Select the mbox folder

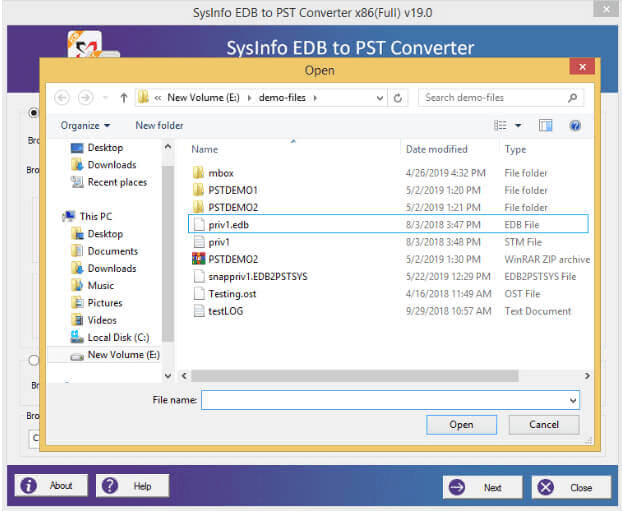[220, 173]
